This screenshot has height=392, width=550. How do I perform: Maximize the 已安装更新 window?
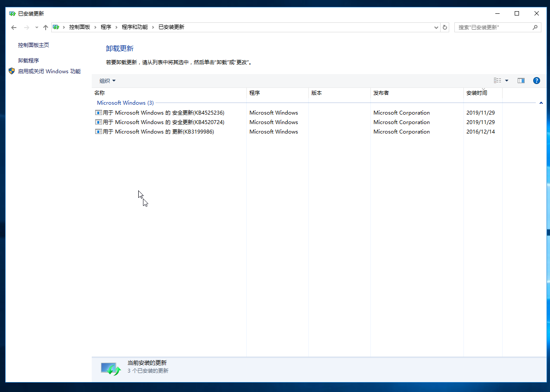(517, 13)
